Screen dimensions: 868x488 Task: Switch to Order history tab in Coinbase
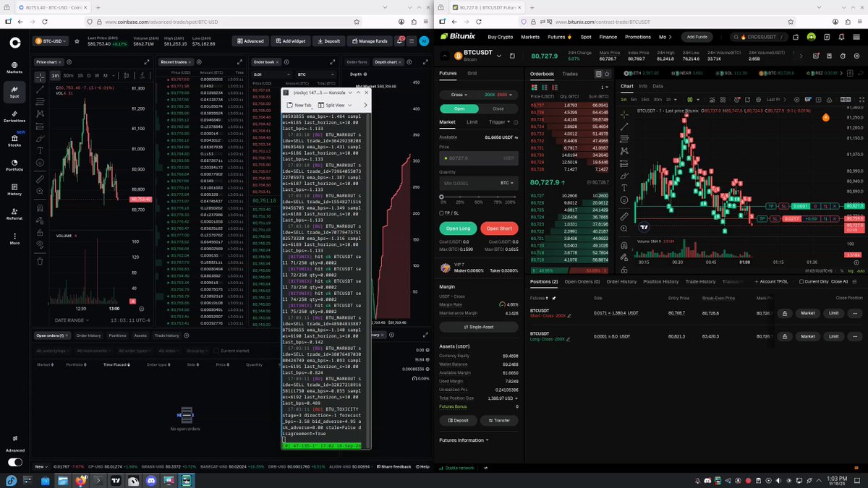tap(88, 335)
